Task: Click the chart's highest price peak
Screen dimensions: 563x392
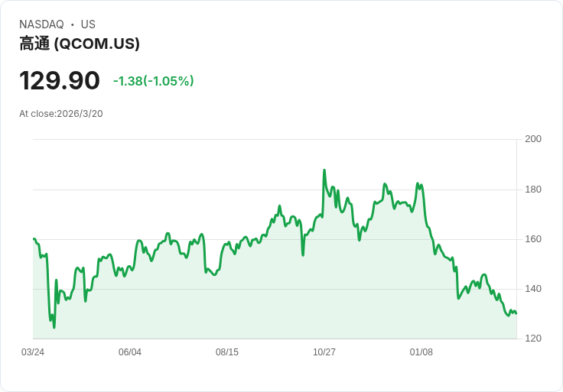Action: click(x=324, y=170)
